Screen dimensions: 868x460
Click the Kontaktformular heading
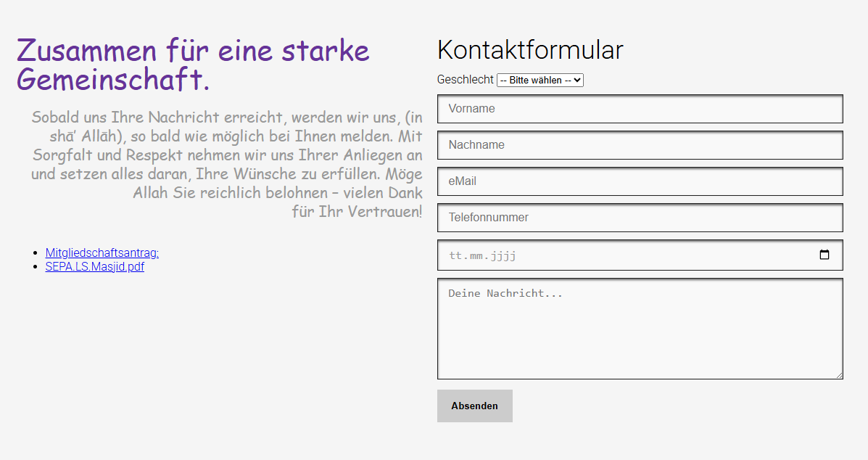click(x=529, y=50)
